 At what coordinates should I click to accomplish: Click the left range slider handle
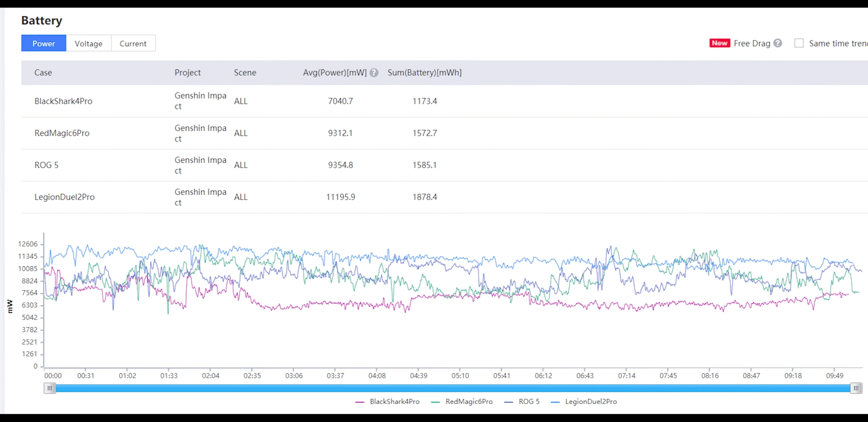(50, 388)
